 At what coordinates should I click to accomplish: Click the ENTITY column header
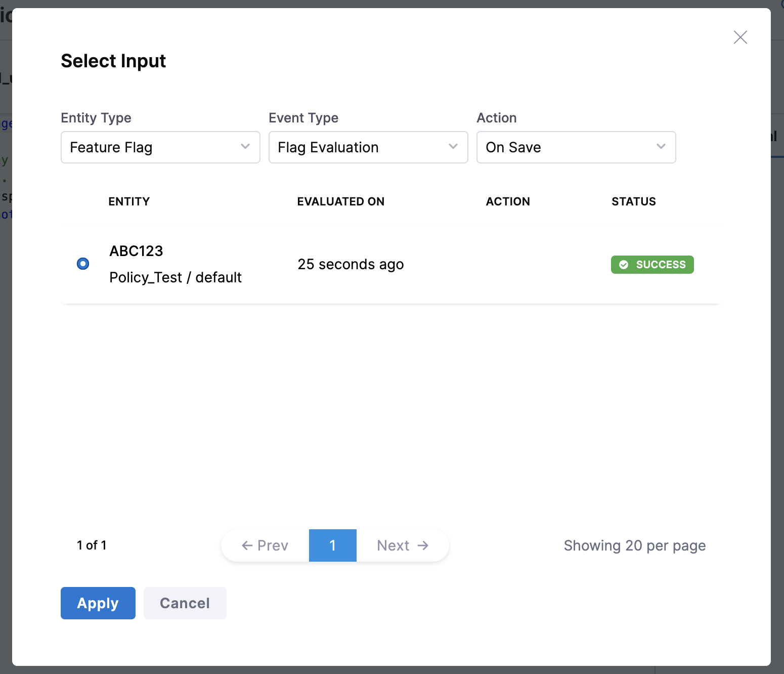click(x=129, y=201)
